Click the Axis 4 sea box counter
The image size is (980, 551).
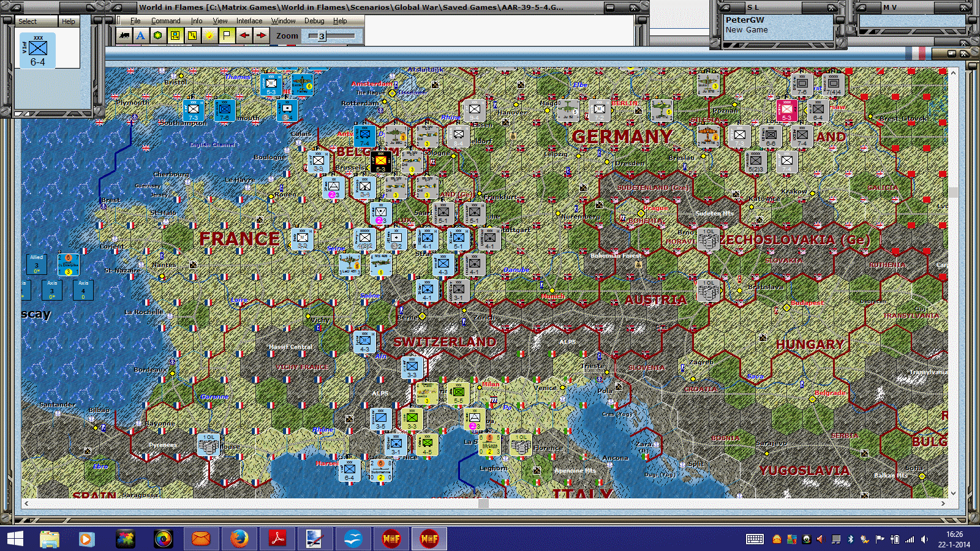[83, 290]
